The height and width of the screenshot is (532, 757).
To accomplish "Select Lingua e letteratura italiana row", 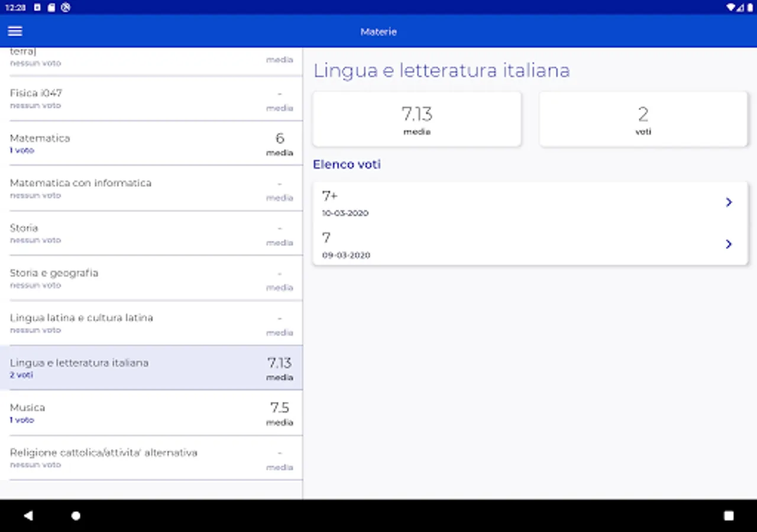I will 151,368.
